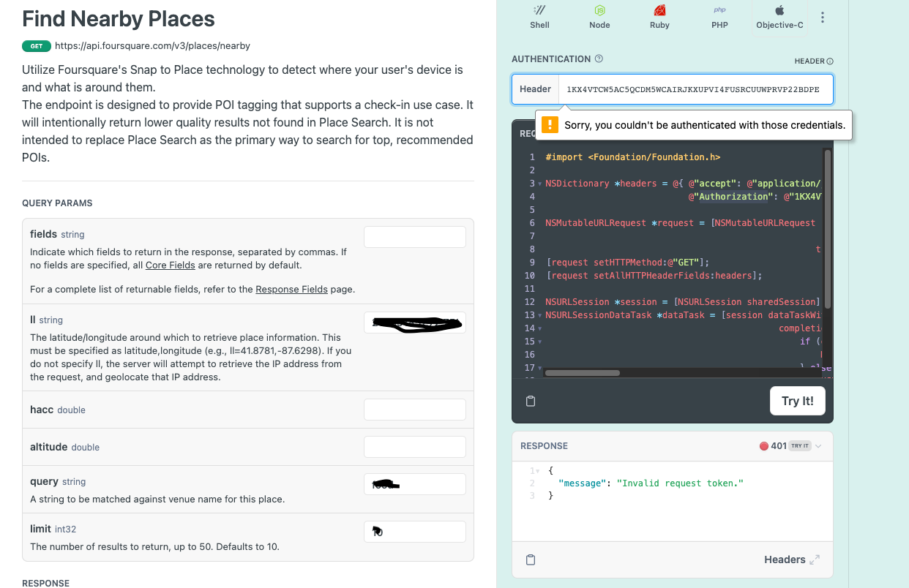Screen dimensions: 909x588
Task: Click the code panel vertical scrollbar
Action: coord(828,228)
